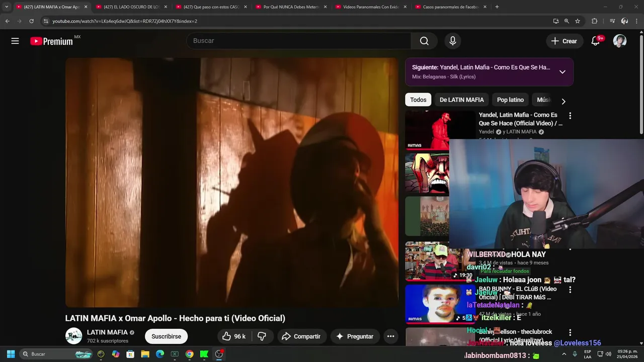Switch to Videos Paranormales Con Evidencia tab
Image resolution: width=644 pixels, height=362 pixels.
click(371, 7)
